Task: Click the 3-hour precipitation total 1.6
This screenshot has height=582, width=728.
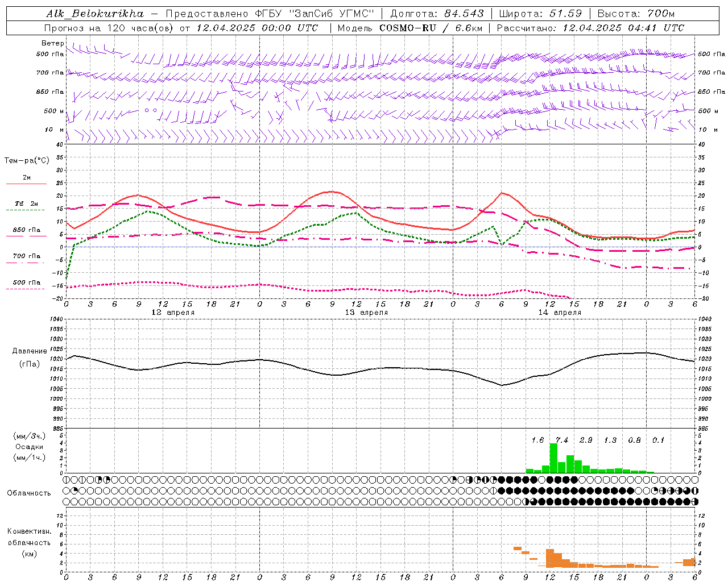Action: [x=537, y=440]
